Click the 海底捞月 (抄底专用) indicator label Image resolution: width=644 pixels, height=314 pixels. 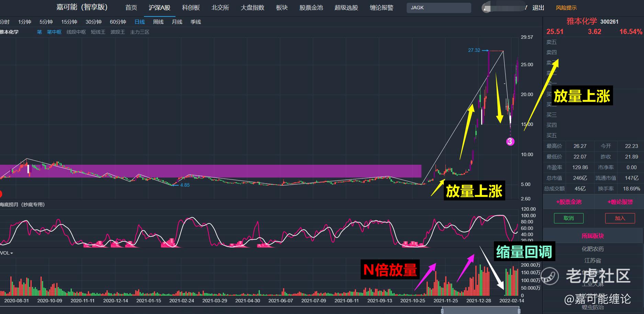coord(23,205)
